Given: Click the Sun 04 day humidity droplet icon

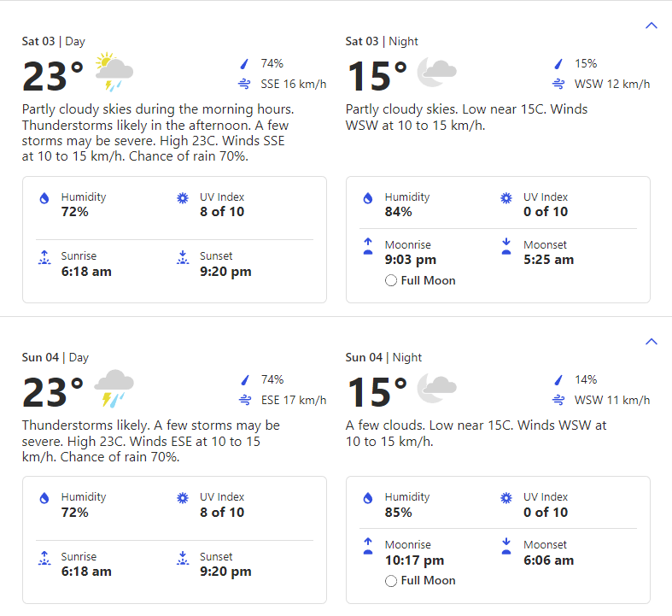Looking at the screenshot, I should tap(44, 498).
